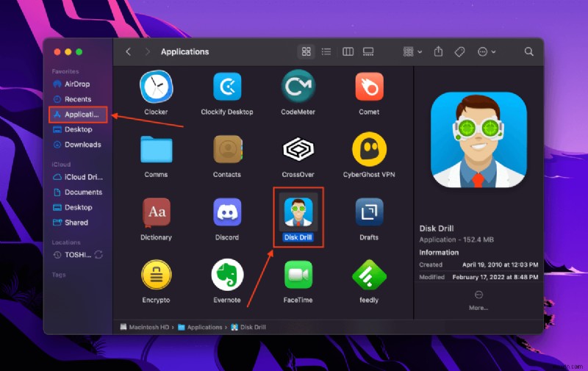Click Macintosh HD in the path bar
This screenshot has width=588, height=371.
(146, 327)
